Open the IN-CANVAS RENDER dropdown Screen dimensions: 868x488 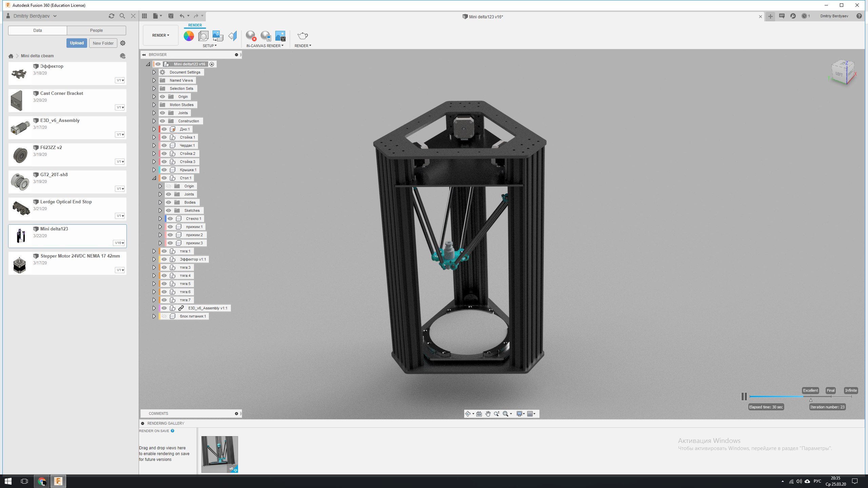pyautogui.click(x=265, y=46)
